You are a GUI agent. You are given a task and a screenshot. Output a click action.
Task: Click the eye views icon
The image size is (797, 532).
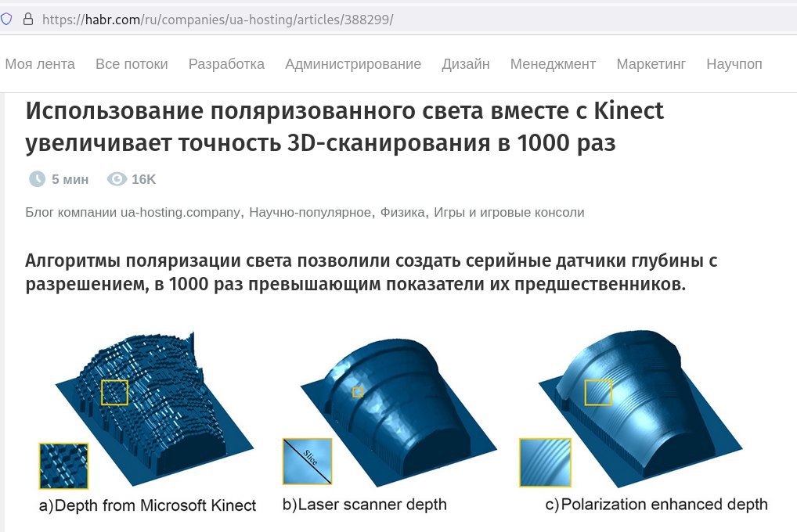(x=117, y=179)
